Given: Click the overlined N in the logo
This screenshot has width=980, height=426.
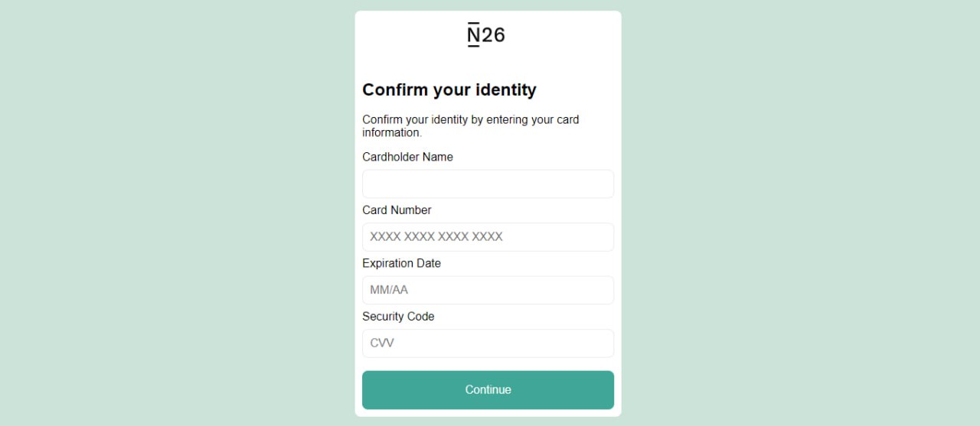Looking at the screenshot, I should (x=474, y=35).
